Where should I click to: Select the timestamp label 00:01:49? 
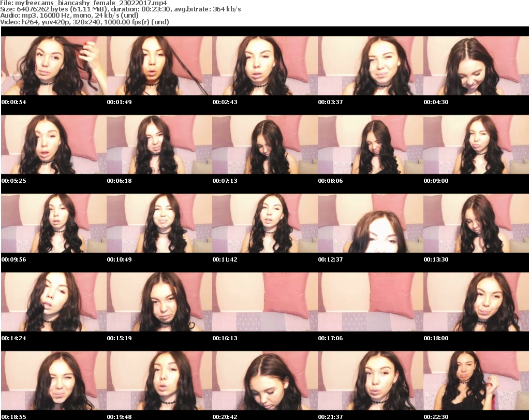point(120,102)
